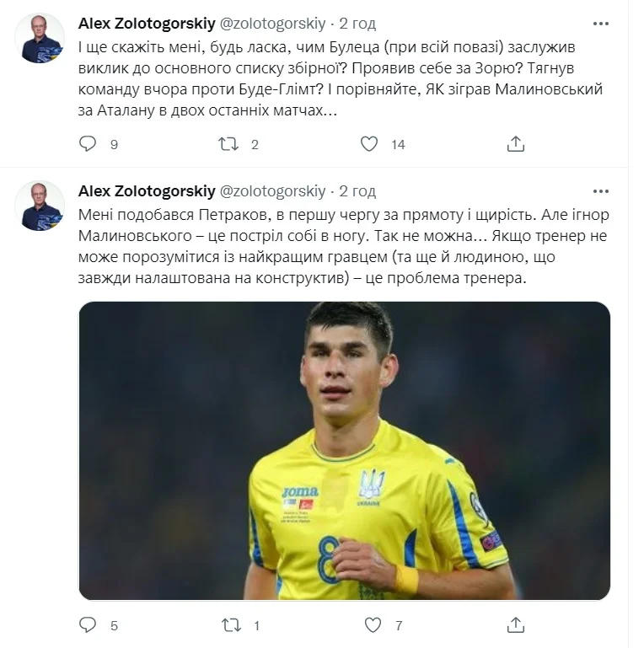Retweet the first tweet

(228, 144)
